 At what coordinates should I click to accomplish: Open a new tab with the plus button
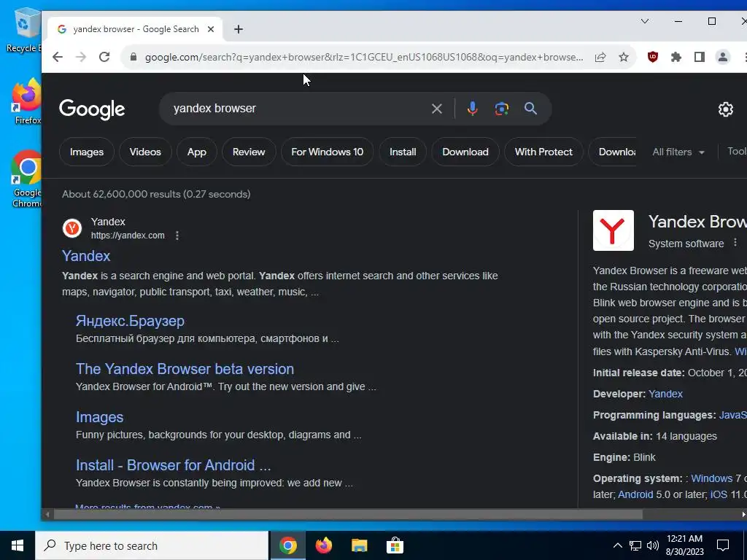click(239, 29)
